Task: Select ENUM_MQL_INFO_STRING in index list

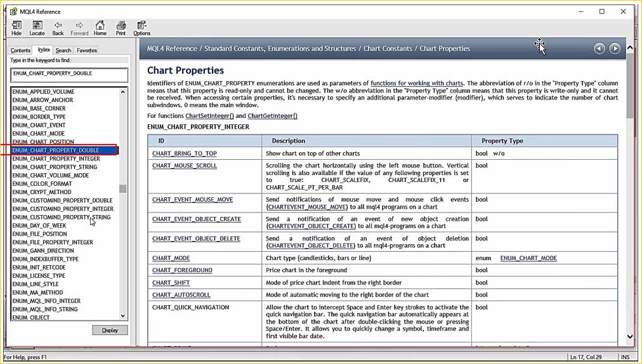Action: pyautogui.click(x=44, y=309)
